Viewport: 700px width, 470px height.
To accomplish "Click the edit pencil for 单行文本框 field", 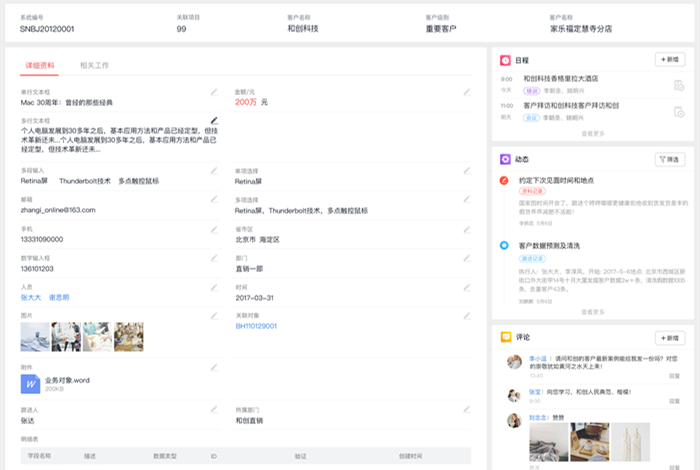I will coord(214,92).
